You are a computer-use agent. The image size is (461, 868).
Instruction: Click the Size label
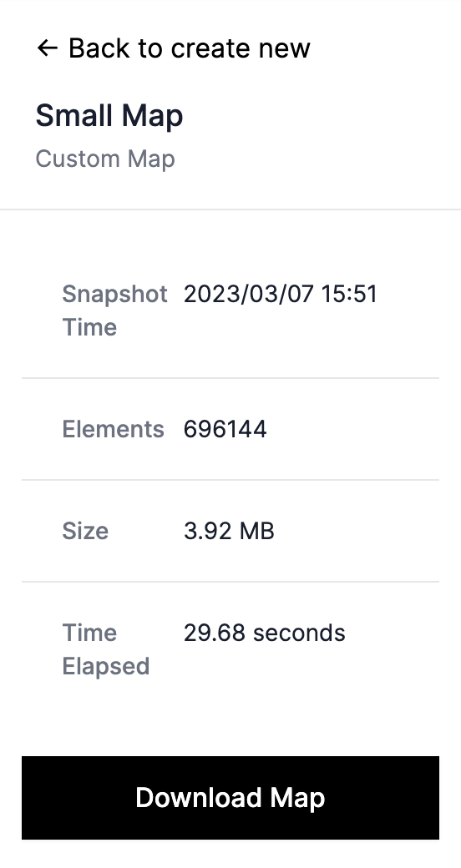coord(85,531)
